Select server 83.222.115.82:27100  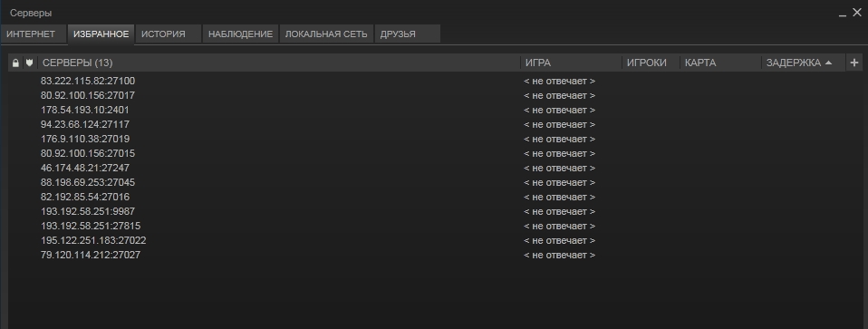pos(88,81)
